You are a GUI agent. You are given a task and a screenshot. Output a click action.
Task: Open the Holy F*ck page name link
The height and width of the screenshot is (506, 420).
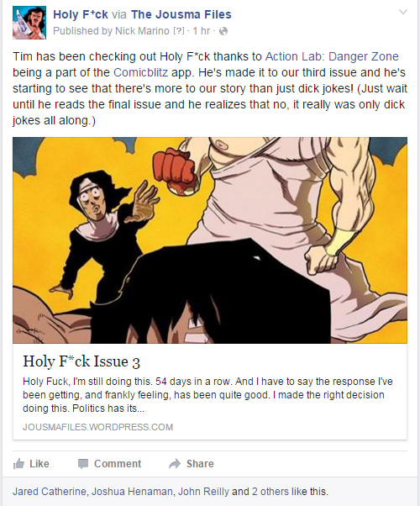(81, 14)
